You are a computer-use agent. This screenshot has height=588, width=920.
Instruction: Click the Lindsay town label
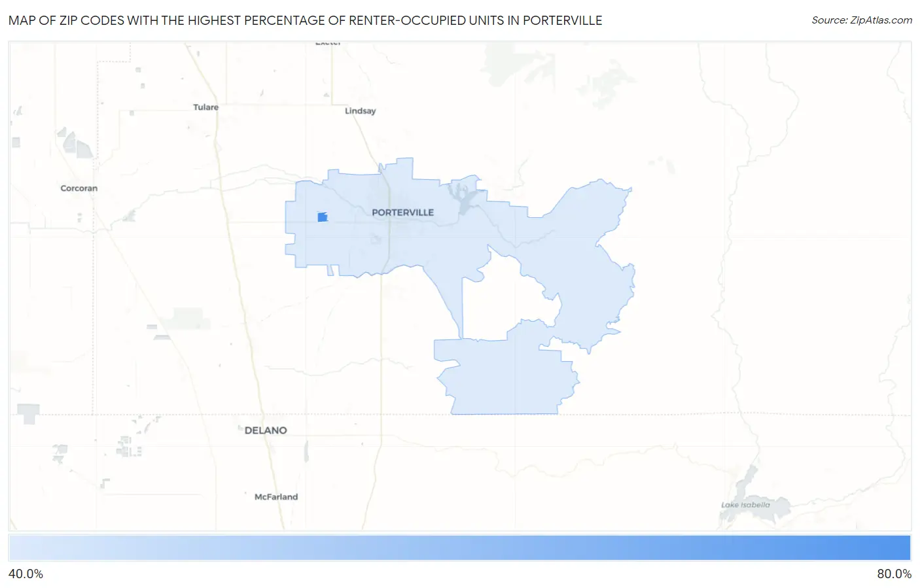tap(360, 111)
